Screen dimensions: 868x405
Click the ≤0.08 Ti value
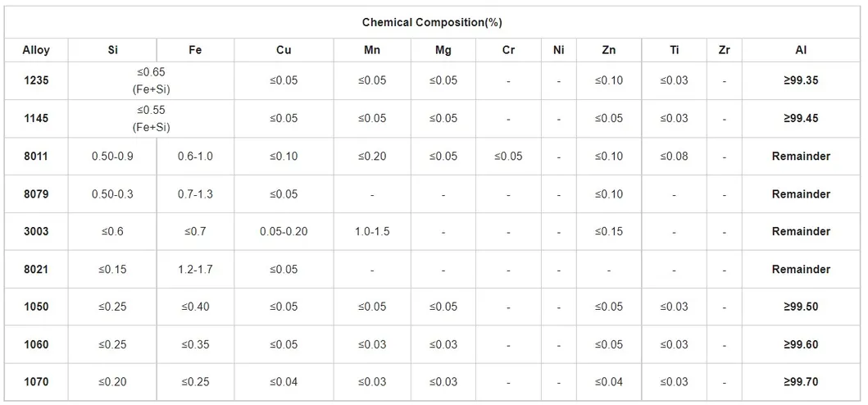(674, 157)
